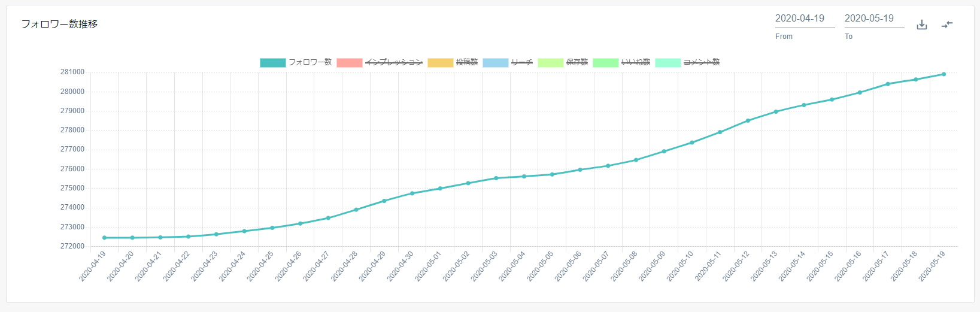Click the light green 保存数 color swatch
The image size is (980, 312).
[550, 62]
